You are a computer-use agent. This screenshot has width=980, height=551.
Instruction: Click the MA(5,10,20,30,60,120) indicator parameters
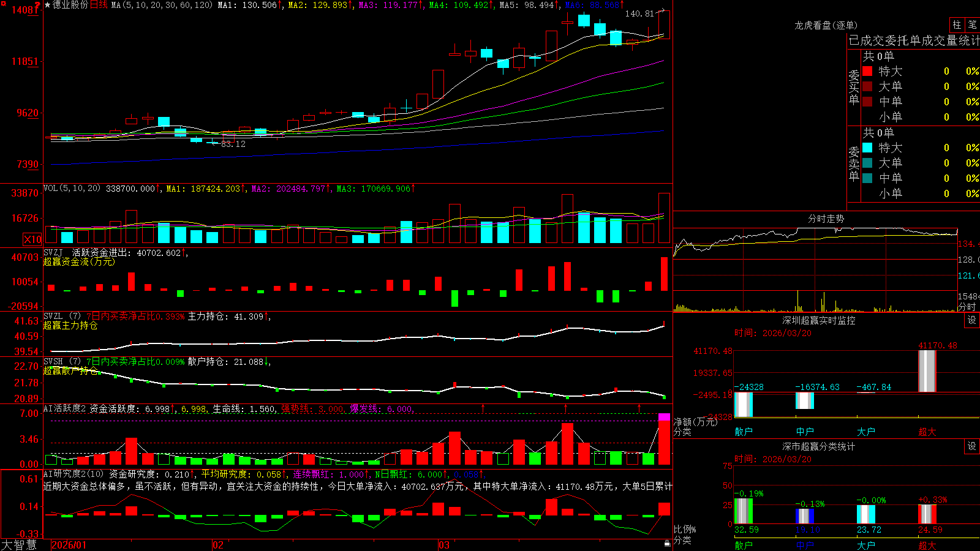tap(162, 5)
